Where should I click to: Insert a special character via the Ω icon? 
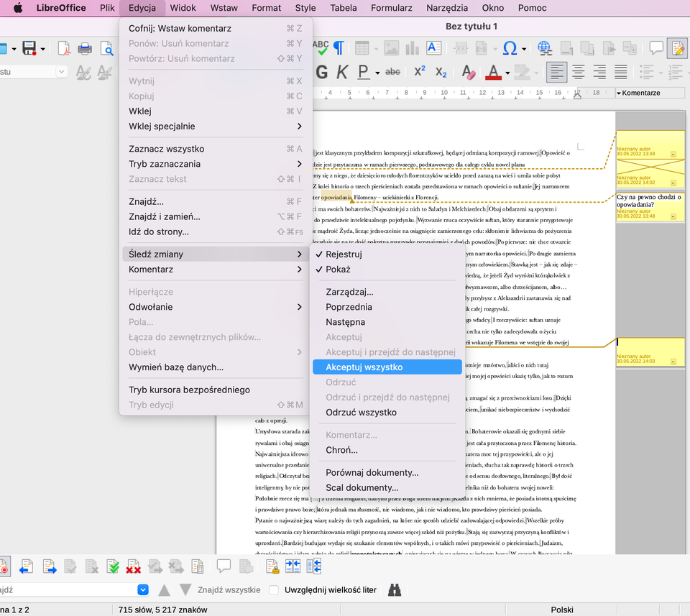[x=510, y=48]
